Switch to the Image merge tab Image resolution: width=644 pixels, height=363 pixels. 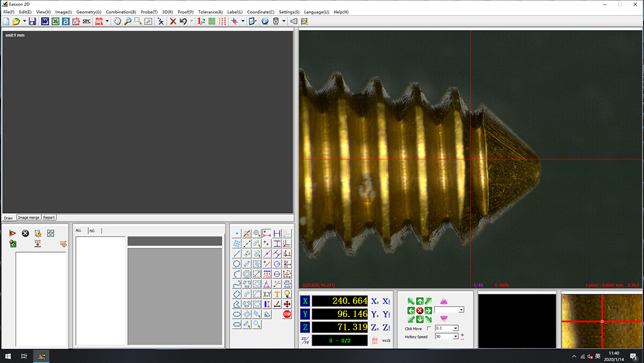click(x=29, y=217)
